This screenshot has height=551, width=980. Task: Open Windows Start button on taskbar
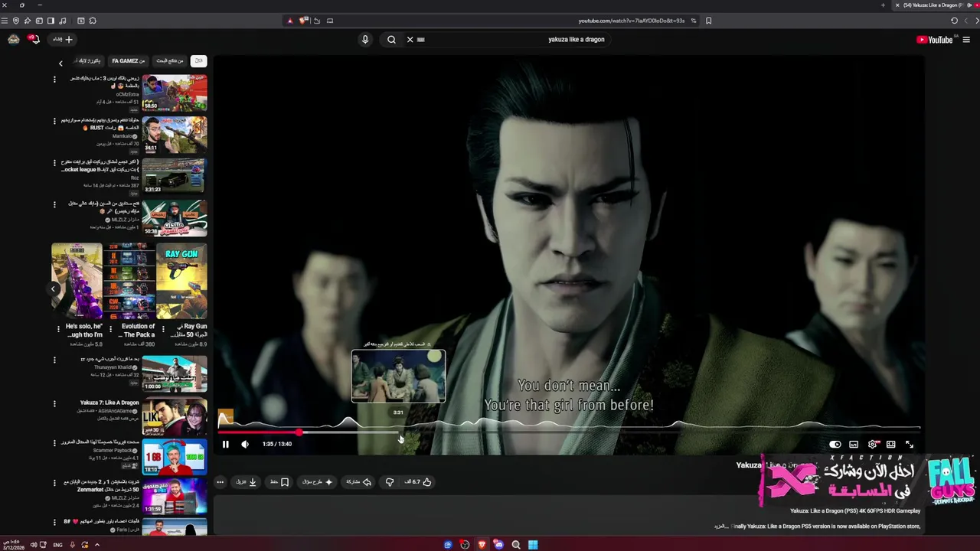[533, 545]
